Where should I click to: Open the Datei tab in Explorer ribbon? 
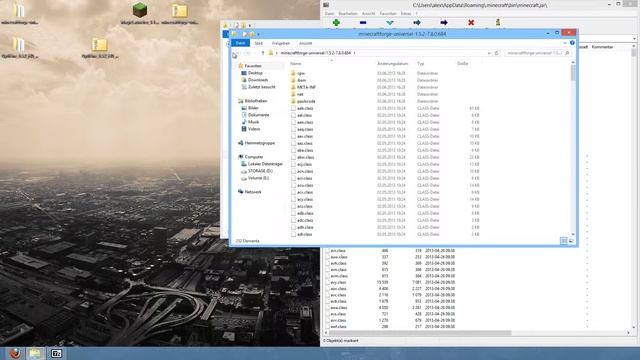tap(240, 43)
